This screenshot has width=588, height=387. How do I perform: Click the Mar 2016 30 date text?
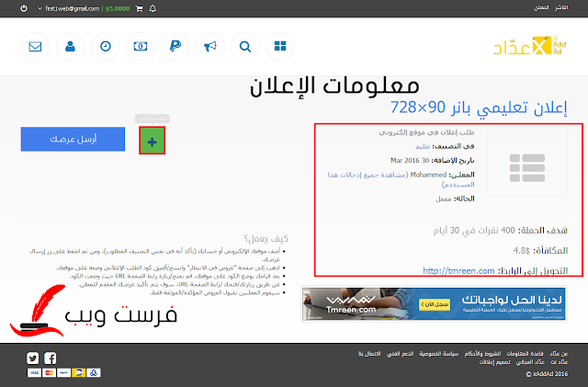410,161
